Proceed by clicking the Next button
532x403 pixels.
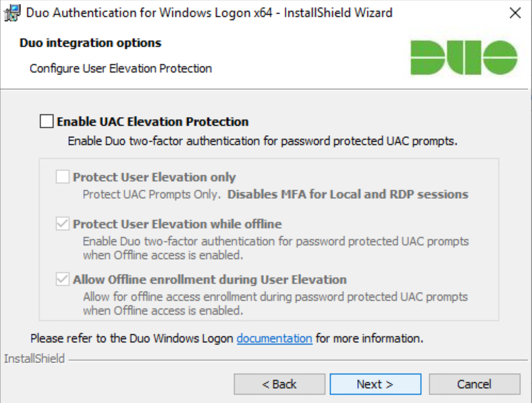[x=375, y=384]
